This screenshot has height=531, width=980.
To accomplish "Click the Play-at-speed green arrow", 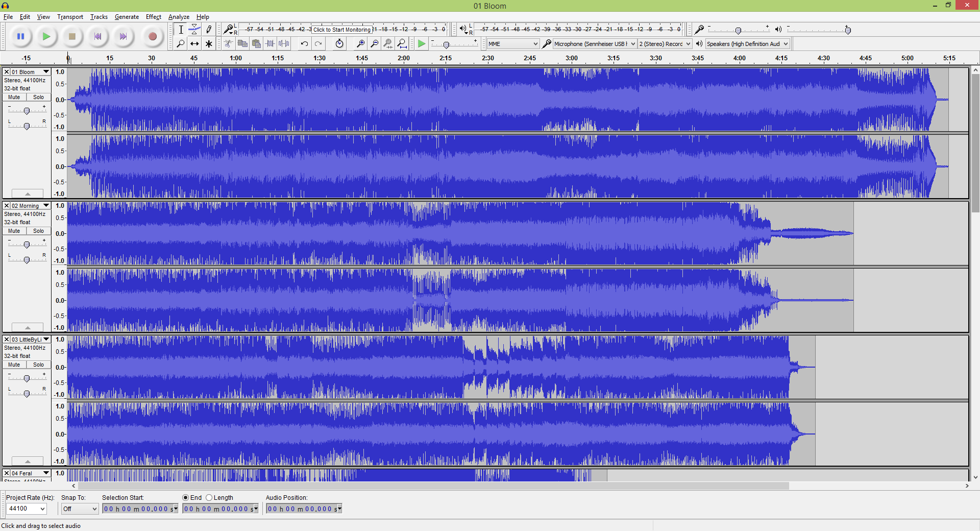I will (x=421, y=43).
